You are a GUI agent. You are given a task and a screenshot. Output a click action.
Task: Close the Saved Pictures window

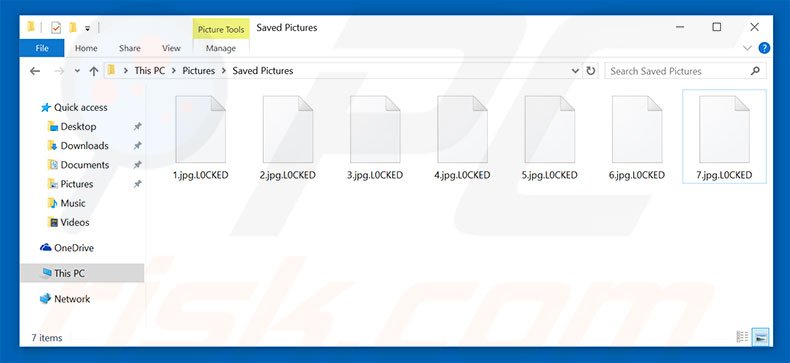(x=754, y=27)
